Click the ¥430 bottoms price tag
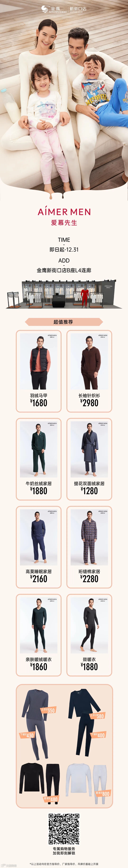The image size is (128, 868). (27, 735)
